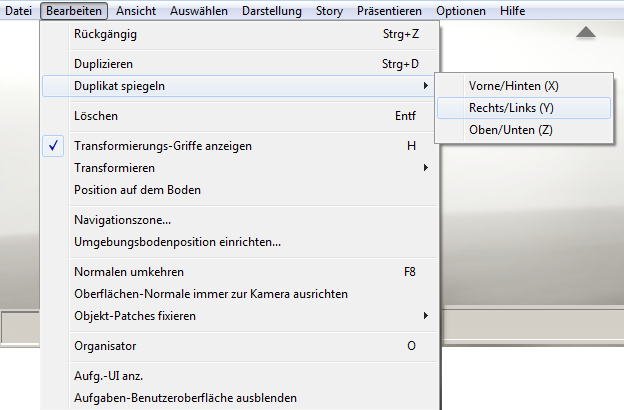
Task: Expand Objekt-Patches fixieren submenu
Action: click(x=426, y=316)
